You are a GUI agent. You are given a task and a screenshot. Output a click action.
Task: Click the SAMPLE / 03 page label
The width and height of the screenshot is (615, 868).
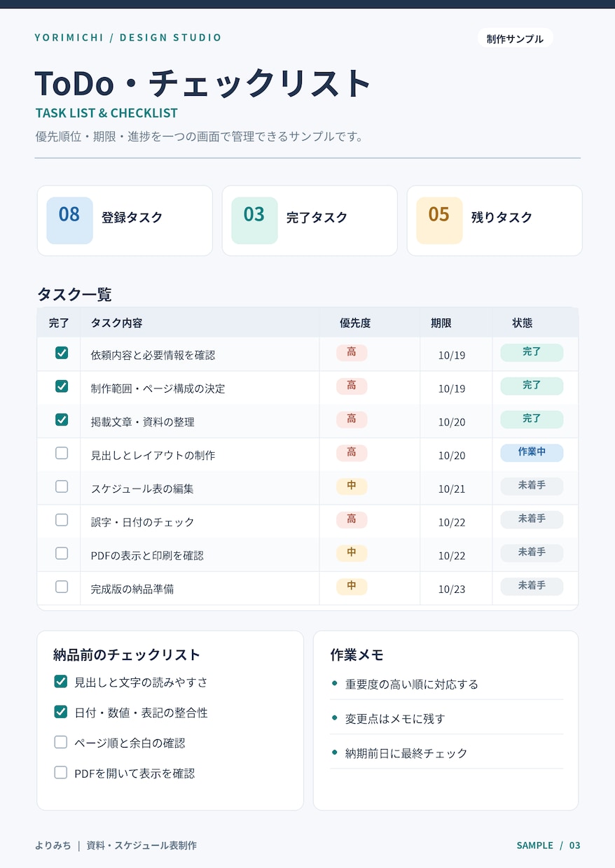pyautogui.click(x=548, y=846)
